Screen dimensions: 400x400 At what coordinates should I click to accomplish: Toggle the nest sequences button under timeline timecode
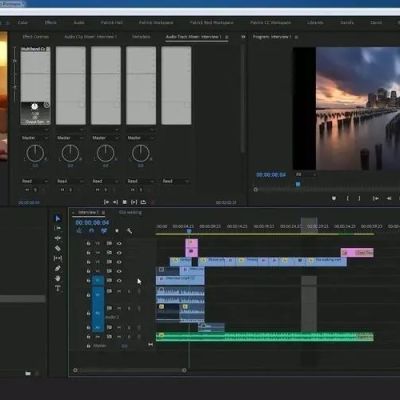point(79,231)
